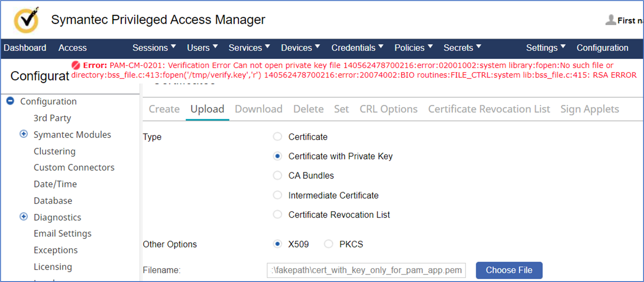Collapse the Configuration tree node

pyautogui.click(x=10, y=101)
